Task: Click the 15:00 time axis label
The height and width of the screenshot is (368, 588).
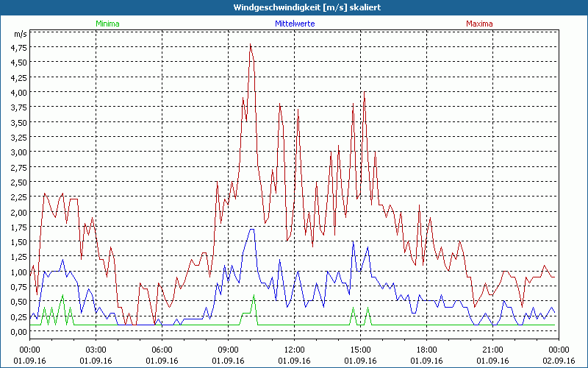Action: 360,350
